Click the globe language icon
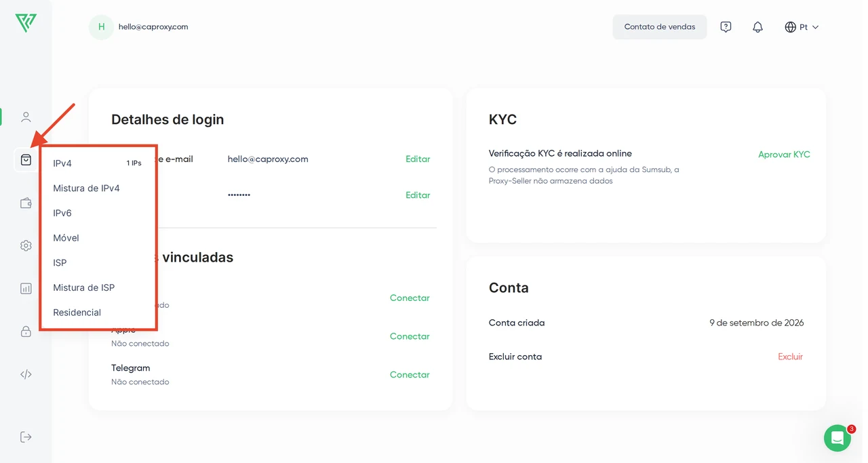868x463 pixels. point(790,27)
